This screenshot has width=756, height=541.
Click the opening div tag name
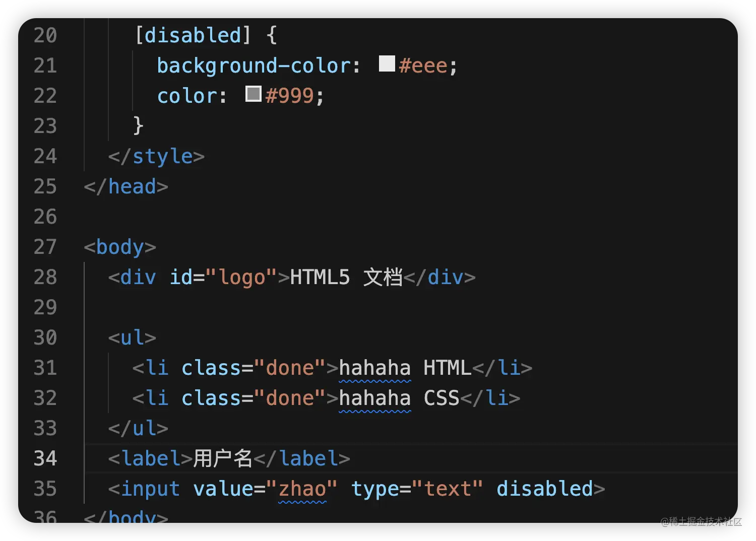coord(138,277)
